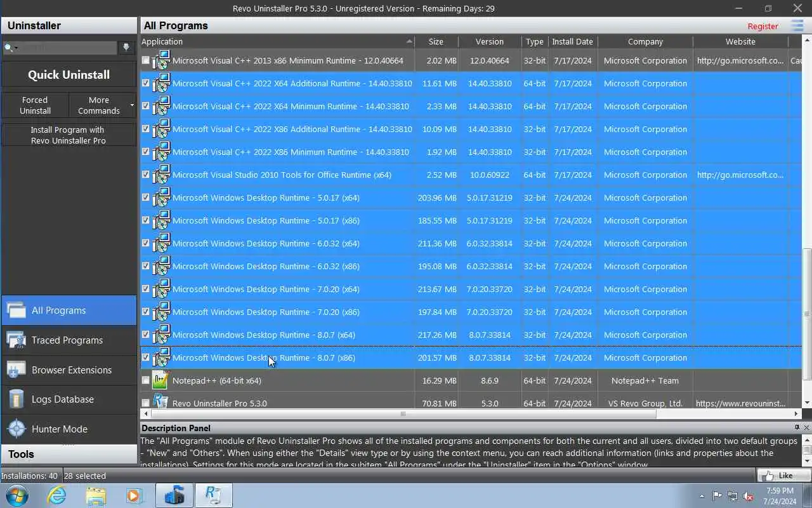Open Browser Extensions sidebar icon
Screen dimensions: 812x508
tap(16, 370)
